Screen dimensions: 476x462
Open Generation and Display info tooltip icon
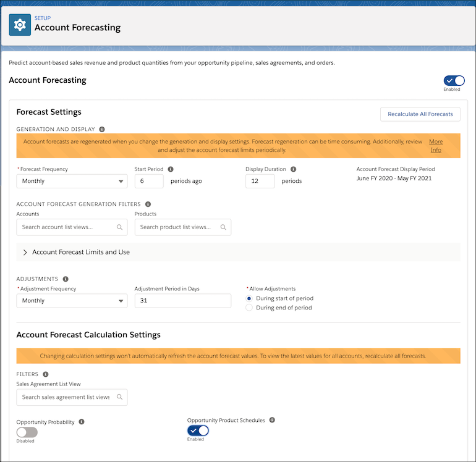point(102,129)
